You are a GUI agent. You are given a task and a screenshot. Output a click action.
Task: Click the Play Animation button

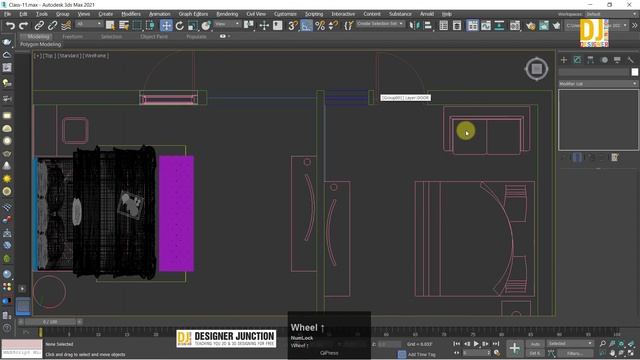pyautogui.click(x=476, y=344)
